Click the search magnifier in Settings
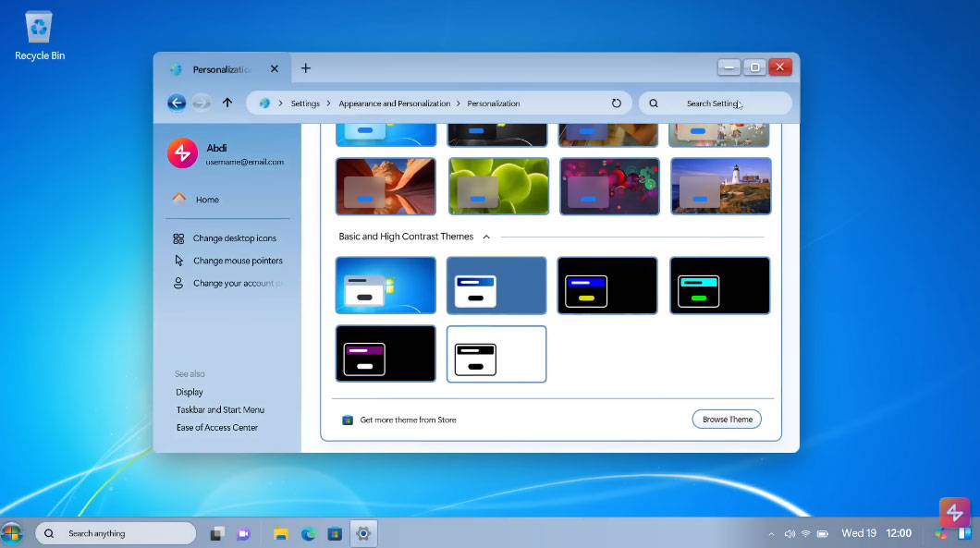The height and width of the screenshot is (548, 980). point(654,103)
